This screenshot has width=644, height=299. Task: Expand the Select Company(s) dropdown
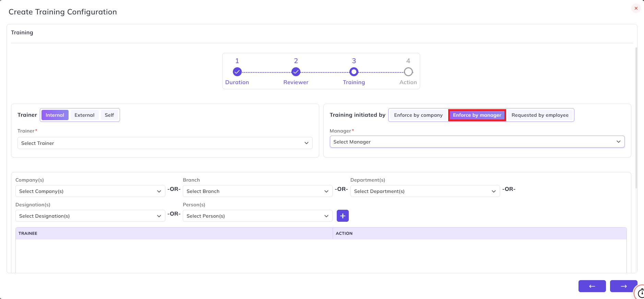click(90, 191)
